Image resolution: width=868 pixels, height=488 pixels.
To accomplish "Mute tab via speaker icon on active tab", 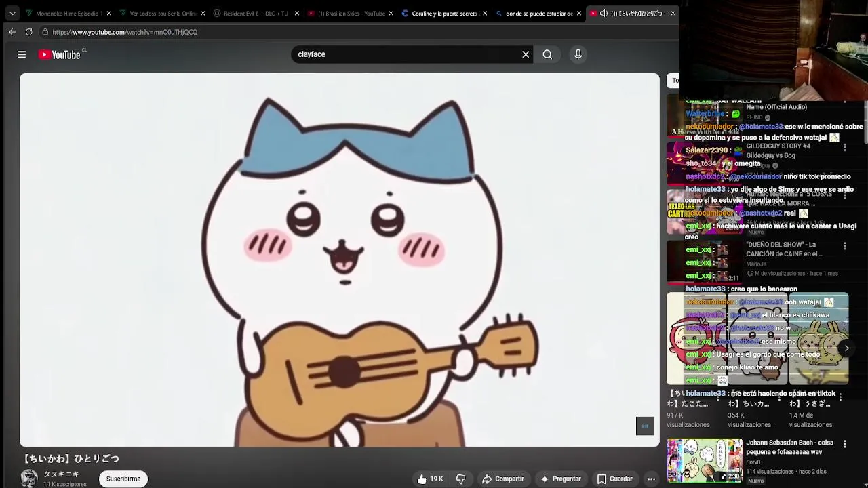I will pos(604,13).
